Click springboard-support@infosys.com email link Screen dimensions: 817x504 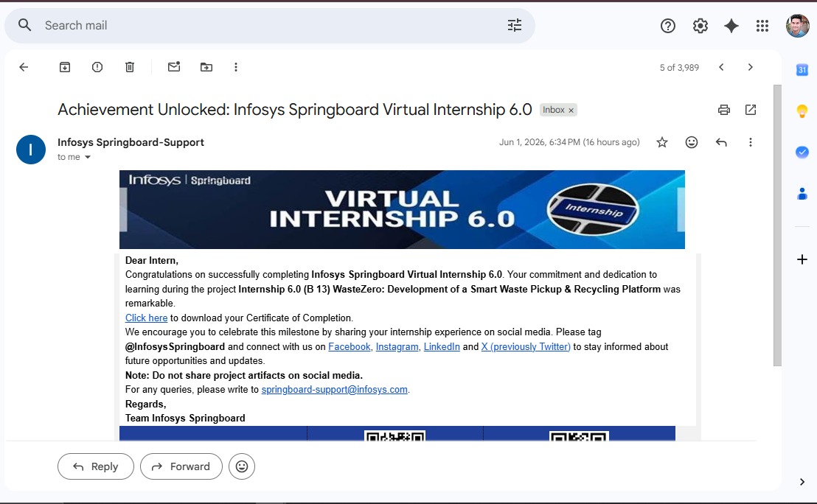pos(335,390)
